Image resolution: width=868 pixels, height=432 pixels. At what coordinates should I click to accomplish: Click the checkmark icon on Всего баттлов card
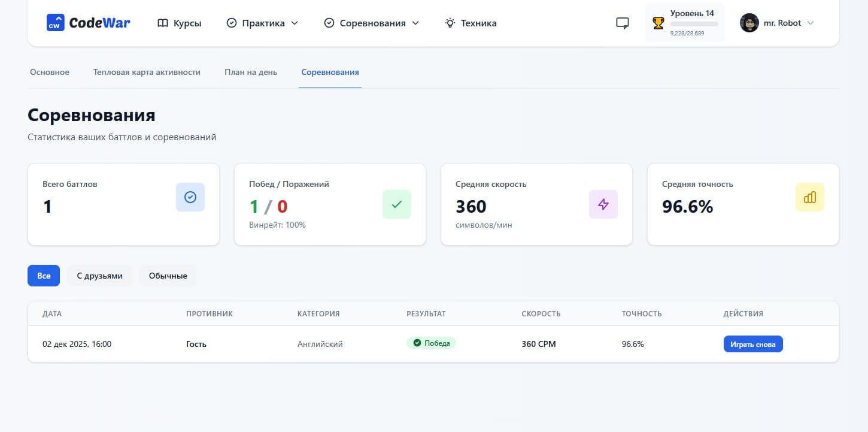click(x=190, y=197)
